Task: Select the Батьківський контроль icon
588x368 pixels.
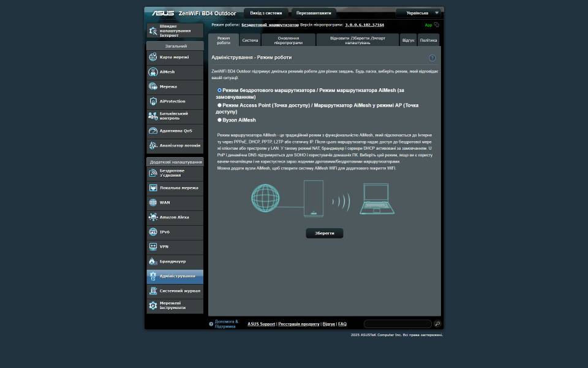Action: (153, 116)
